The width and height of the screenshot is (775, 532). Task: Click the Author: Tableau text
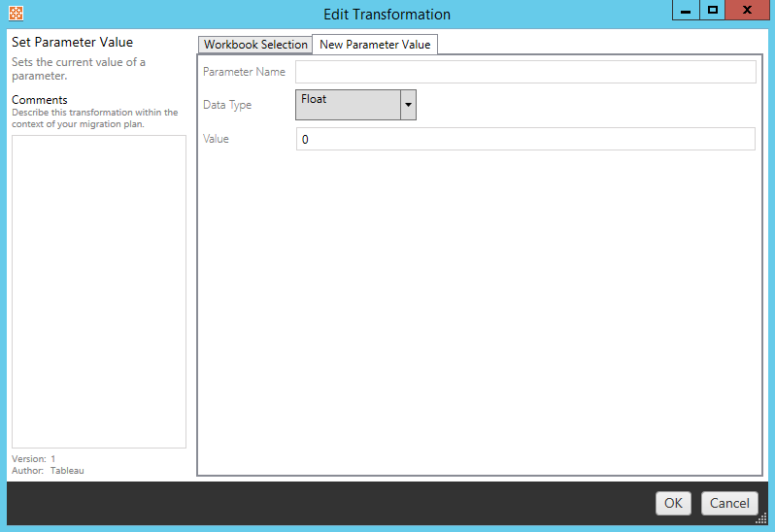[48, 471]
